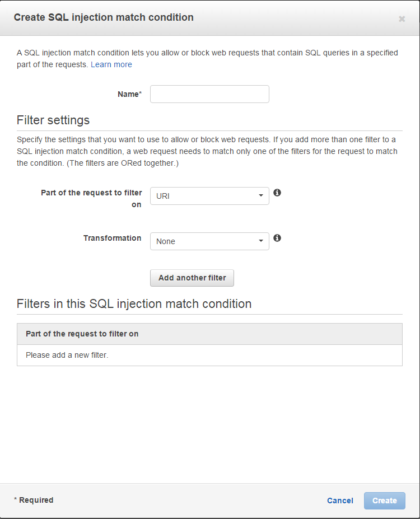420x519 pixels.
Task: Click the Add another filter button
Action: click(x=192, y=278)
